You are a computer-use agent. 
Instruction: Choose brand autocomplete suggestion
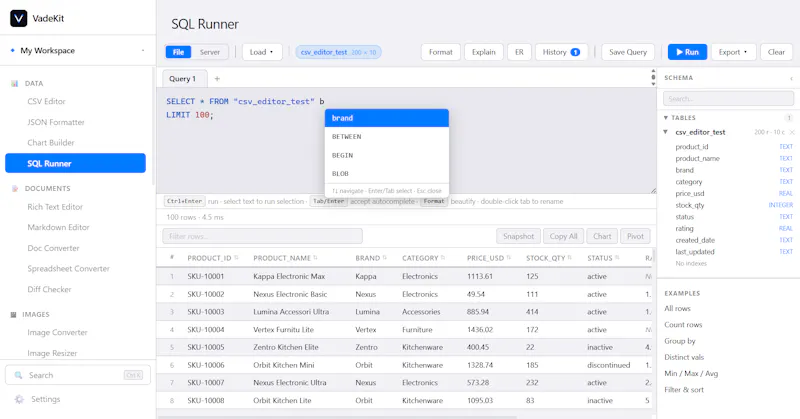click(387, 118)
